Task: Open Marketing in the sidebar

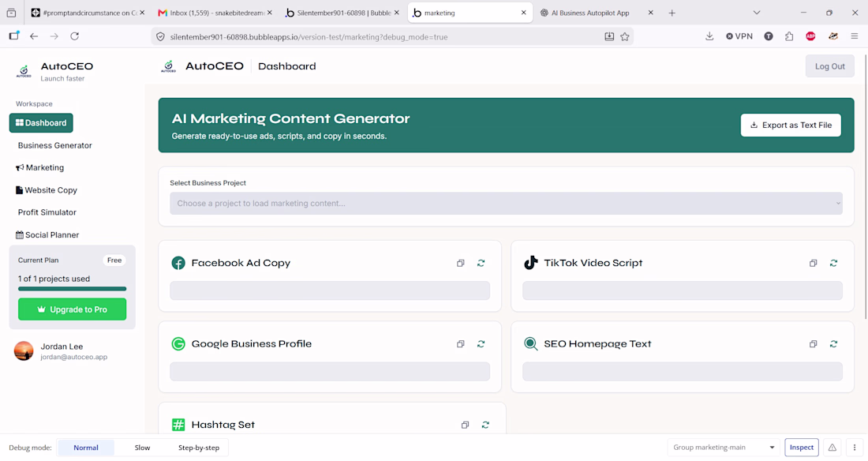Action: [40, 167]
